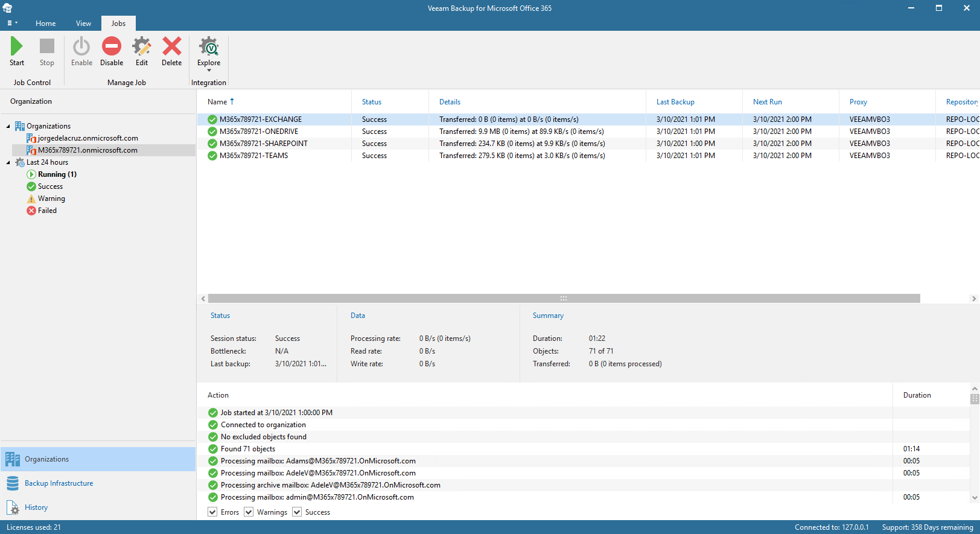
Task: Delete the selected job
Action: (172, 51)
